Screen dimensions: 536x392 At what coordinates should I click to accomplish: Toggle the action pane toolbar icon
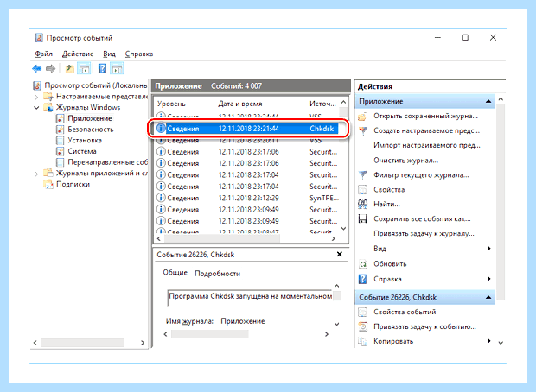tap(117, 68)
